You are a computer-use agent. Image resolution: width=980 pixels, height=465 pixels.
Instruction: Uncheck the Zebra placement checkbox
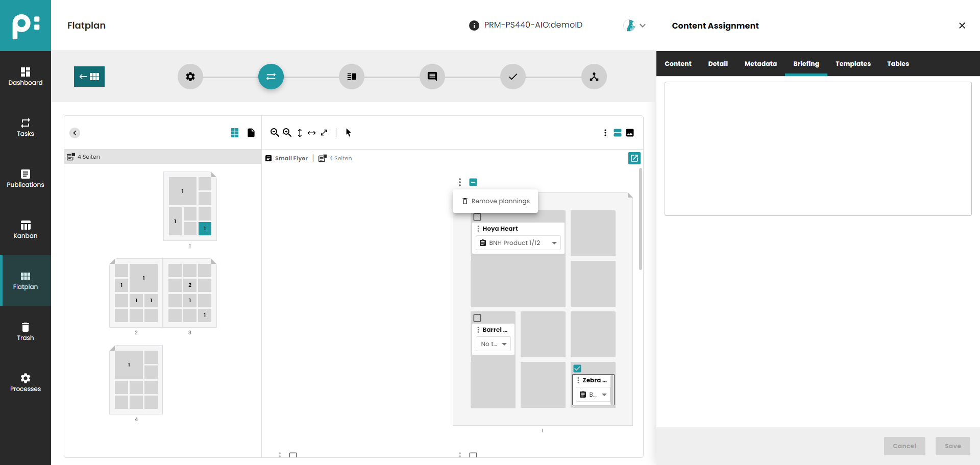click(x=577, y=369)
